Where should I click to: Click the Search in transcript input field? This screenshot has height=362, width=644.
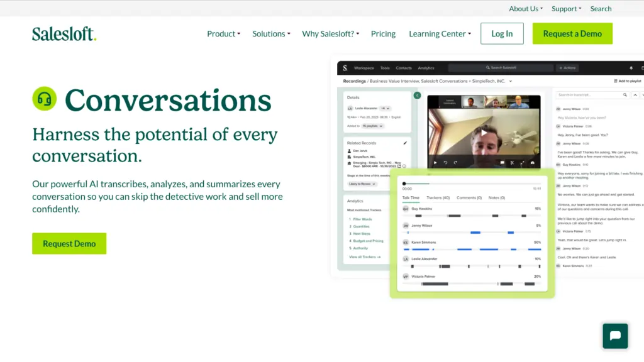592,95
